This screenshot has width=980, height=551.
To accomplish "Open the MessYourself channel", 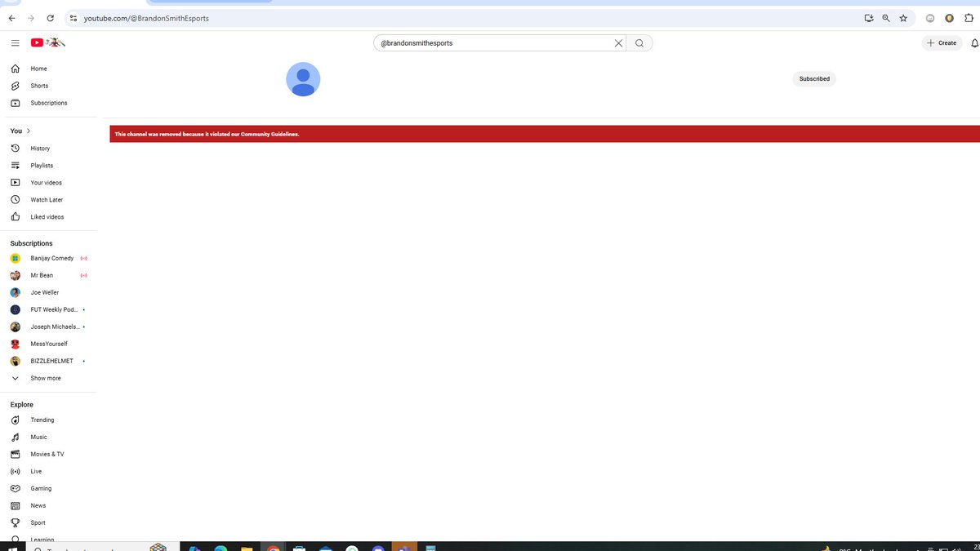I will point(49,344).
